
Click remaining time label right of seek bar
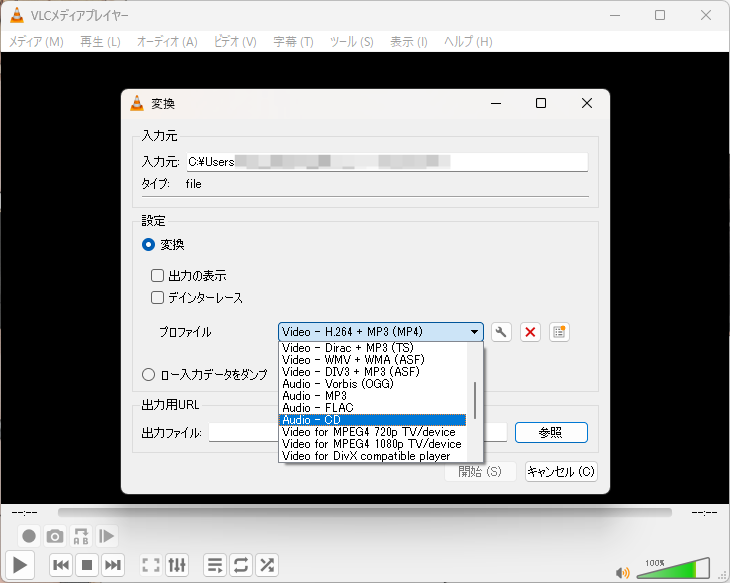click(x=704, y=513)
